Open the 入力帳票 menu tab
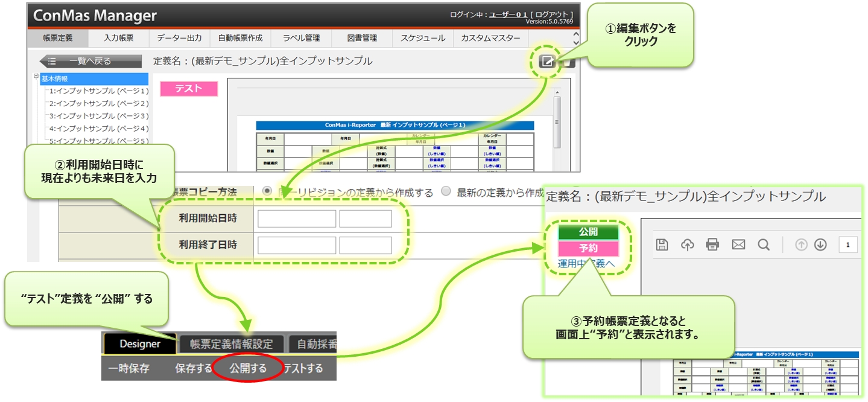868x402 pixels. (118, 38)
